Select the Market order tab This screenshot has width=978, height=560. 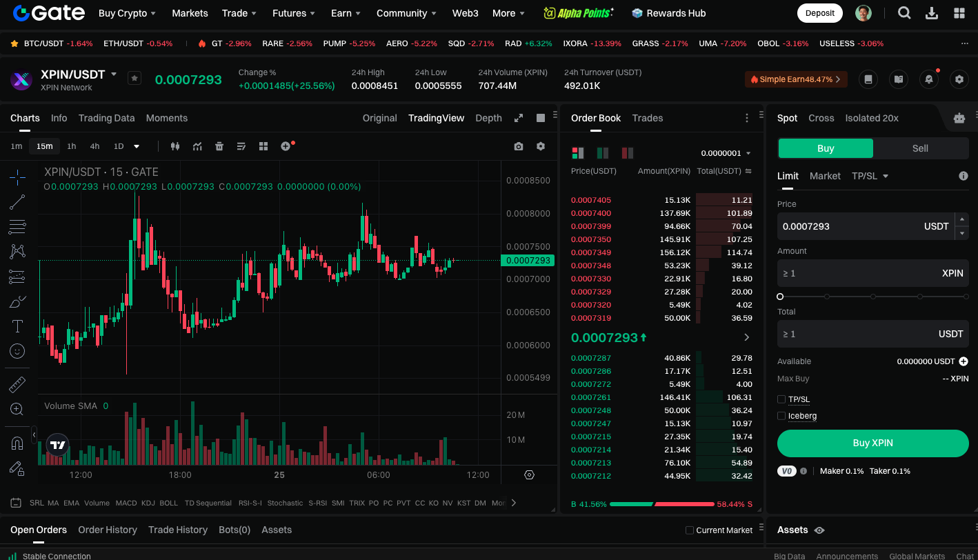[x=825, y=176]
